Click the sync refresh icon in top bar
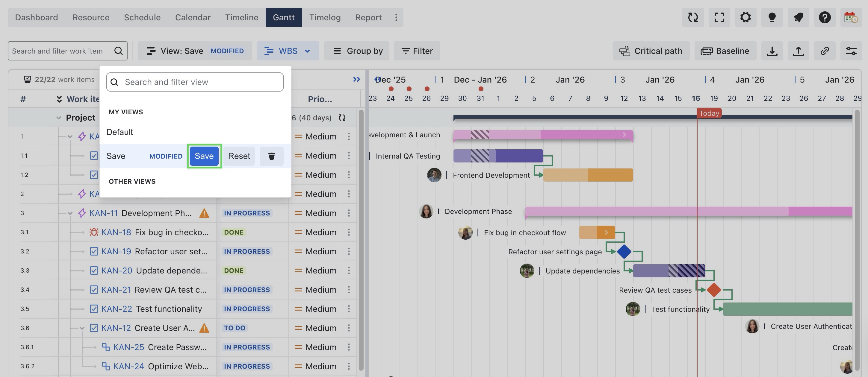The width and height of the screenshot is (868, 377). pyautogui.click(x=693, y=17)
